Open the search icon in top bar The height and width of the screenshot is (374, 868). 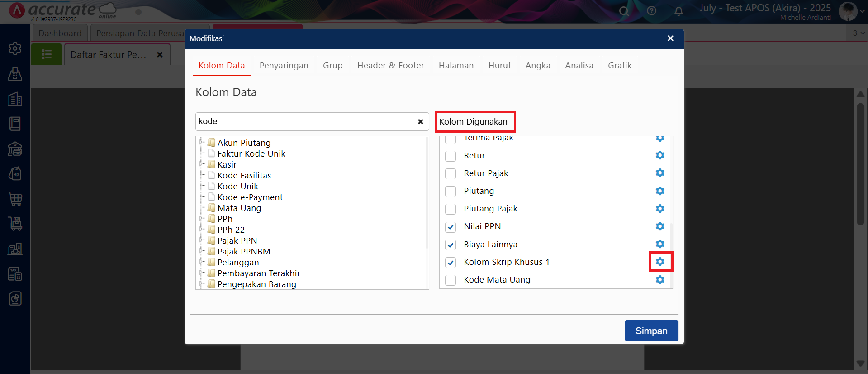tap(624, 11)
